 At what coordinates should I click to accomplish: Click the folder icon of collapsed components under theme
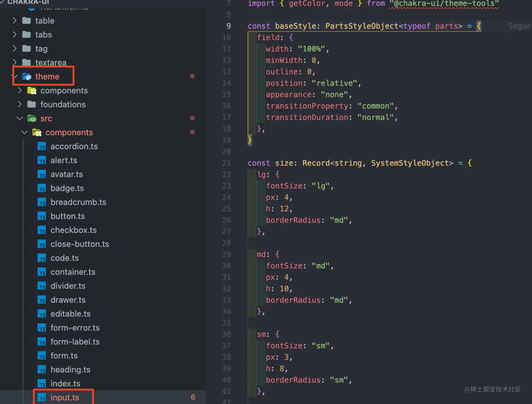pos(32,91)
